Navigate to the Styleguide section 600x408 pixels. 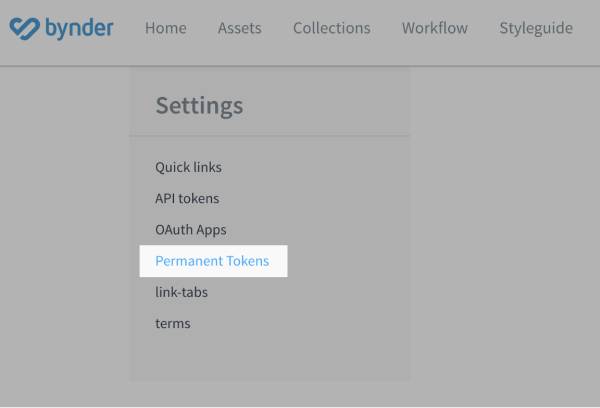click(x=536, y=28)
